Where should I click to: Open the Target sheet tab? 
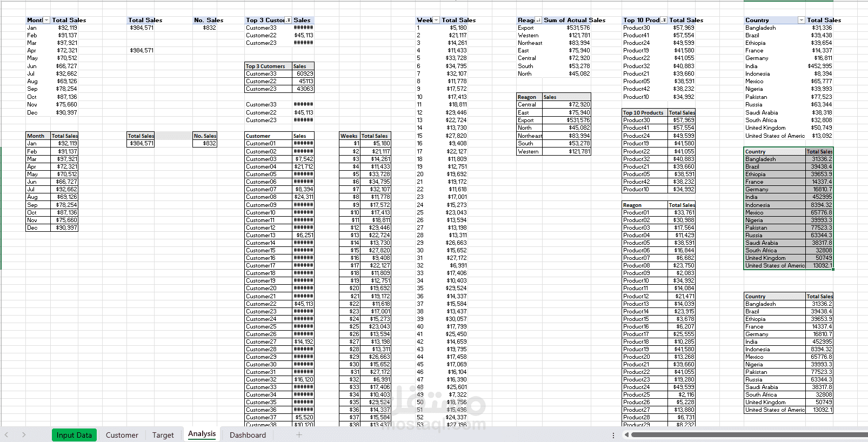click(x=163, y=435)
